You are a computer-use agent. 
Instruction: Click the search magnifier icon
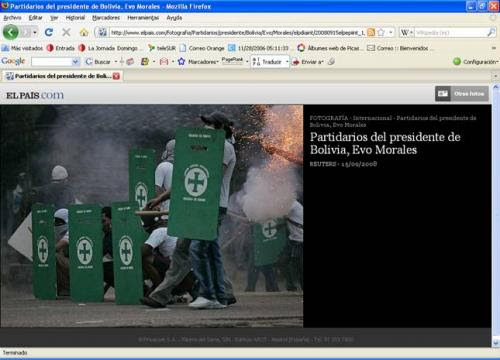[491, 32]
